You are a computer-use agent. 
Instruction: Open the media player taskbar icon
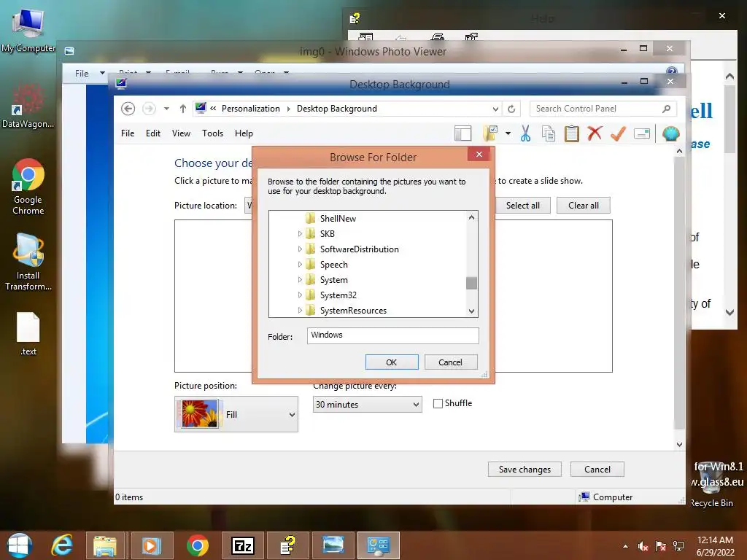(152, 545)
